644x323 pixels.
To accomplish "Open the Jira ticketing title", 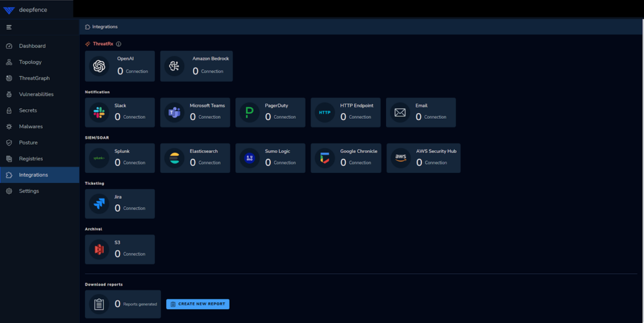I will [118, 197].
